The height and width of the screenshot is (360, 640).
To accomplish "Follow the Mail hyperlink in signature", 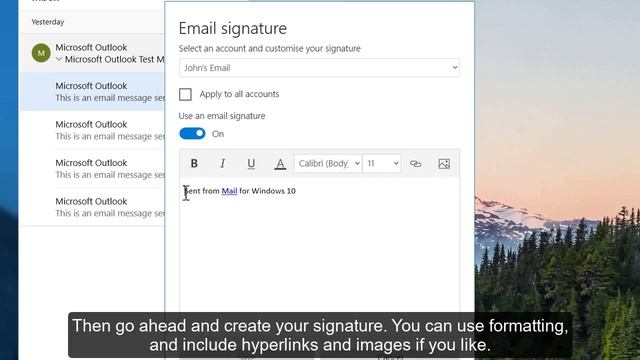I will point(229,191).
